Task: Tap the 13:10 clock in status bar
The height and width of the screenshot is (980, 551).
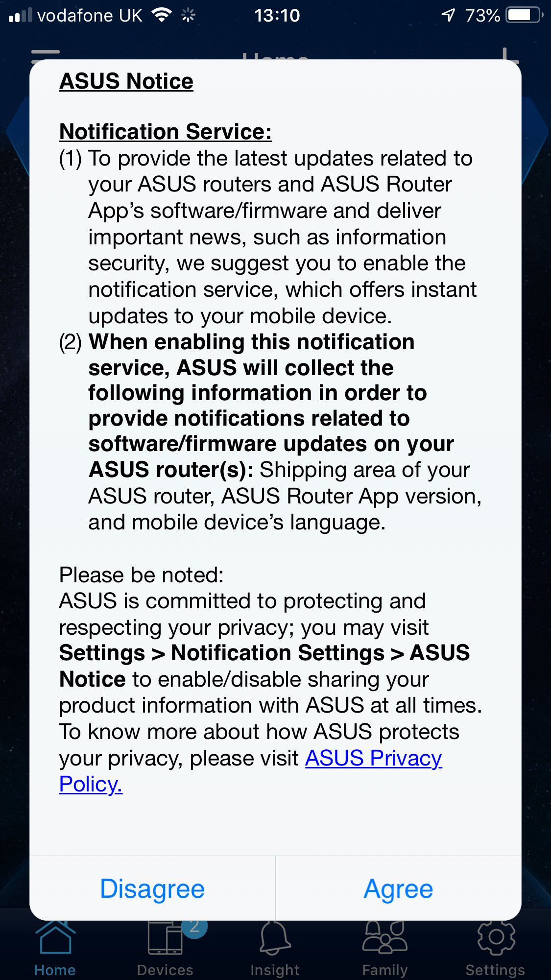Action: click(x=277, y=16)
